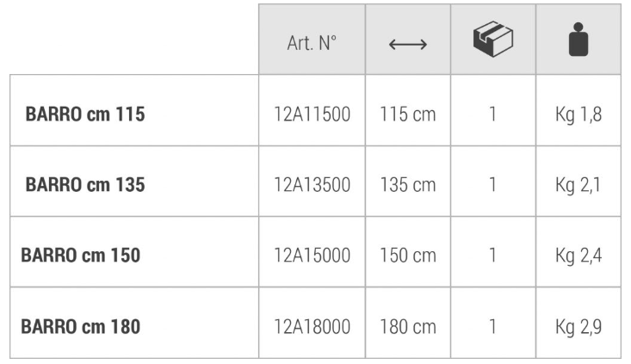Click article number 12A18000
This screenshot has height=364, width=631.
tap(312, 326)
